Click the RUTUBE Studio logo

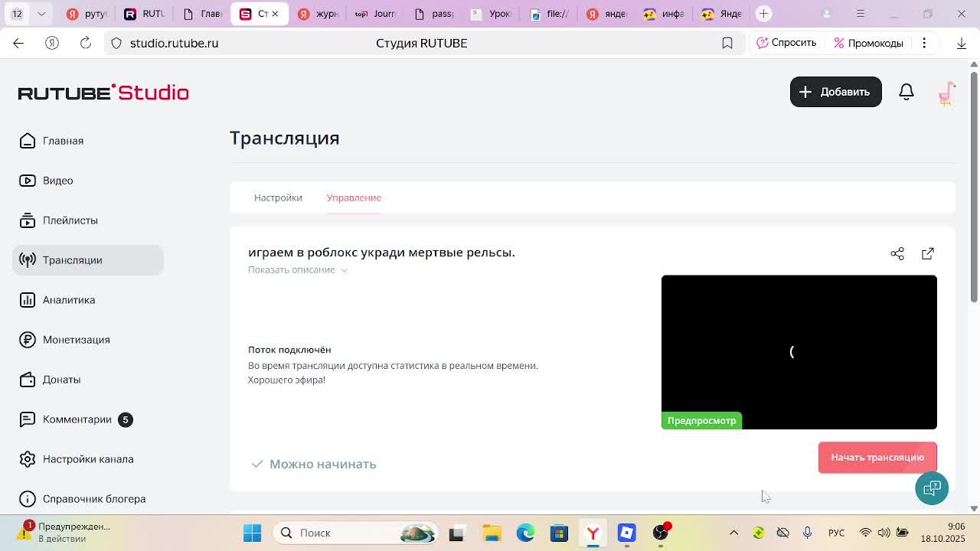103,93
